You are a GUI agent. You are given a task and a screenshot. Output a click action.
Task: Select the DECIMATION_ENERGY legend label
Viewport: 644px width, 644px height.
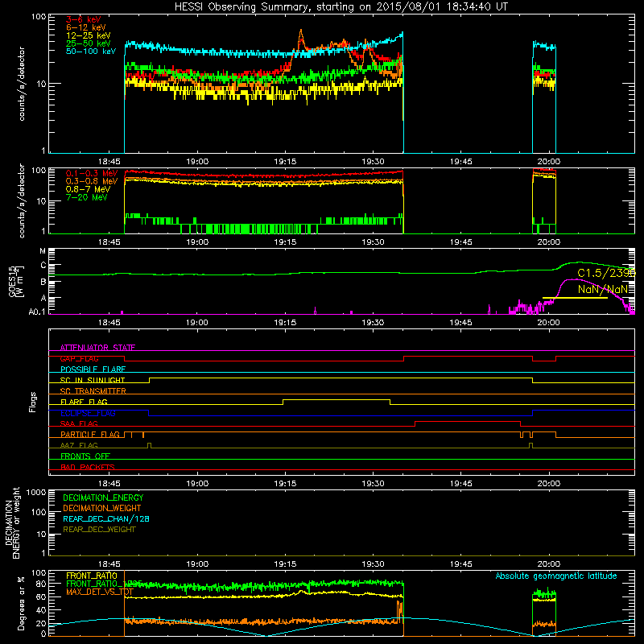pos(103,497)
